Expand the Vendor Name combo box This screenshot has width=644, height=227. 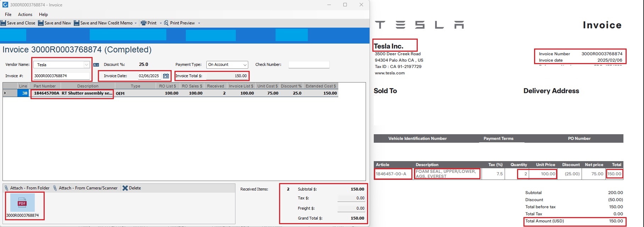coord(86,65)
